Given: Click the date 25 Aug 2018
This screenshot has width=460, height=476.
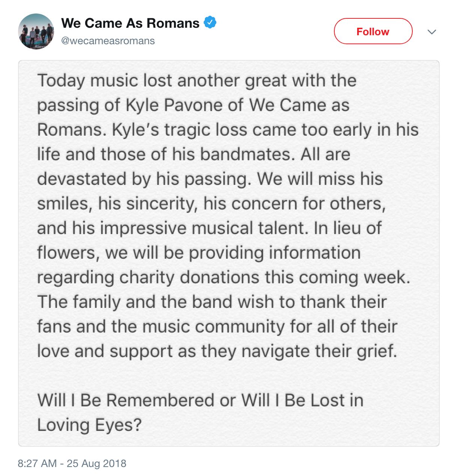Looking at the screenshot, I should [x=96, y=464].
